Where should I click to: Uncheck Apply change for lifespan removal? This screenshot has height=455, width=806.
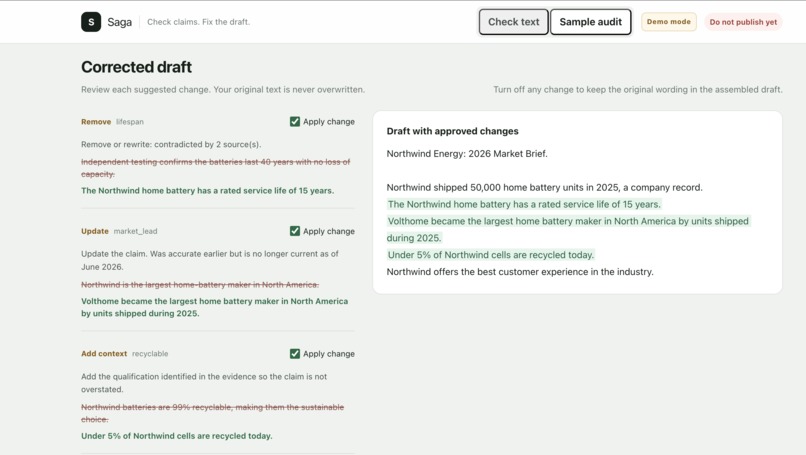(295, 122)
